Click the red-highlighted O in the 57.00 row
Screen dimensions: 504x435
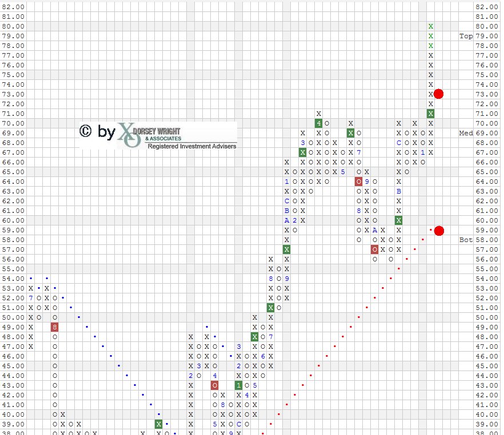click(x=374, y=249)
